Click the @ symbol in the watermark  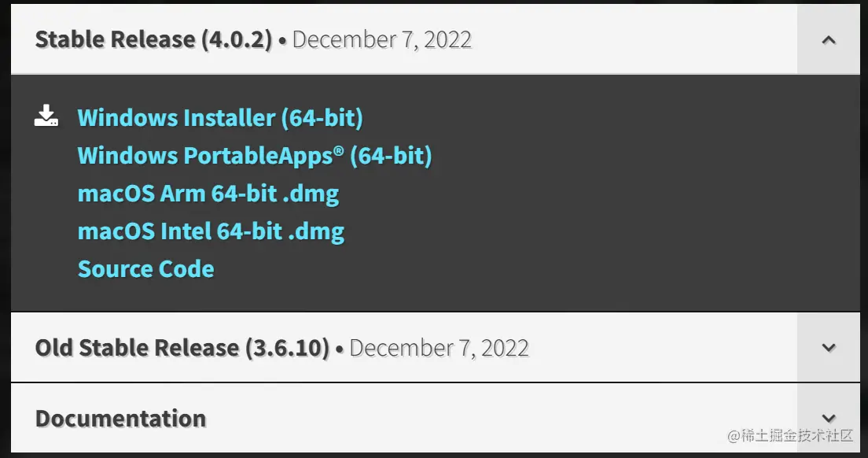(x=733, y=435)
